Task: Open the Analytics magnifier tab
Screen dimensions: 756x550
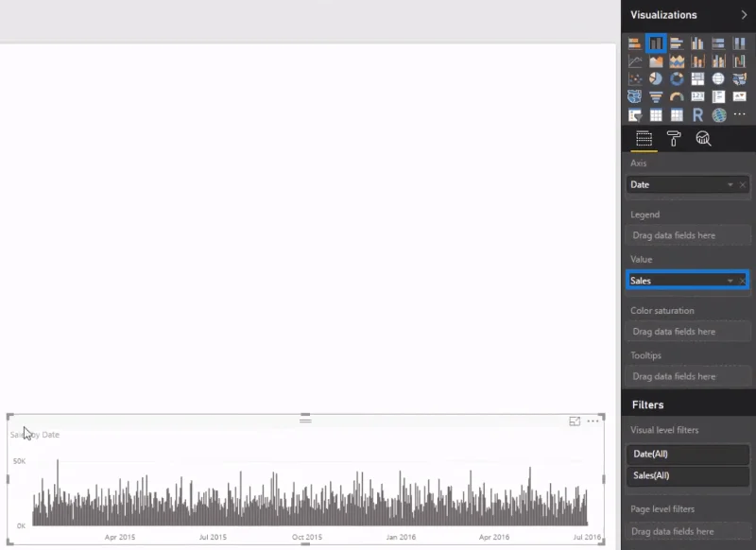Action: coord(703,139)
